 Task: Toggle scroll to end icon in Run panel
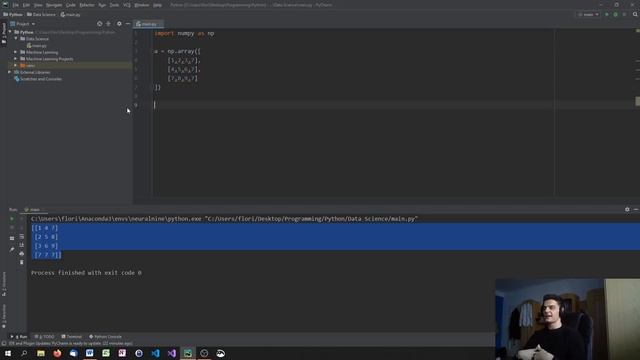[x=22, y=245]
